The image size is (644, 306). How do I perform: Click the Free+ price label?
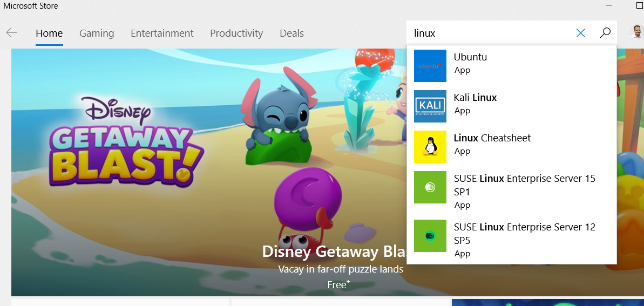338,284
